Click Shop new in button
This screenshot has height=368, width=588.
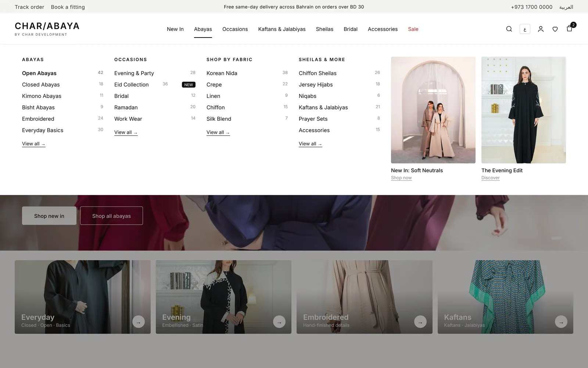(49, 216)
